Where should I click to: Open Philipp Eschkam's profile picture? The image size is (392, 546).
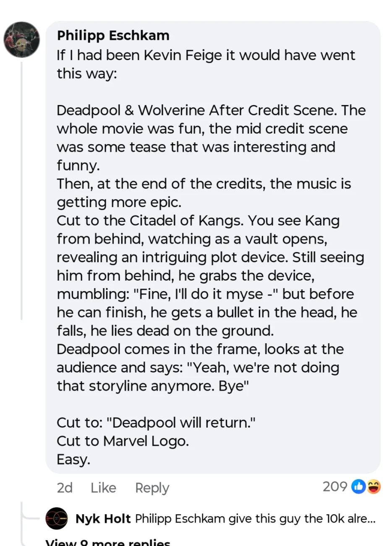(22, 39)
